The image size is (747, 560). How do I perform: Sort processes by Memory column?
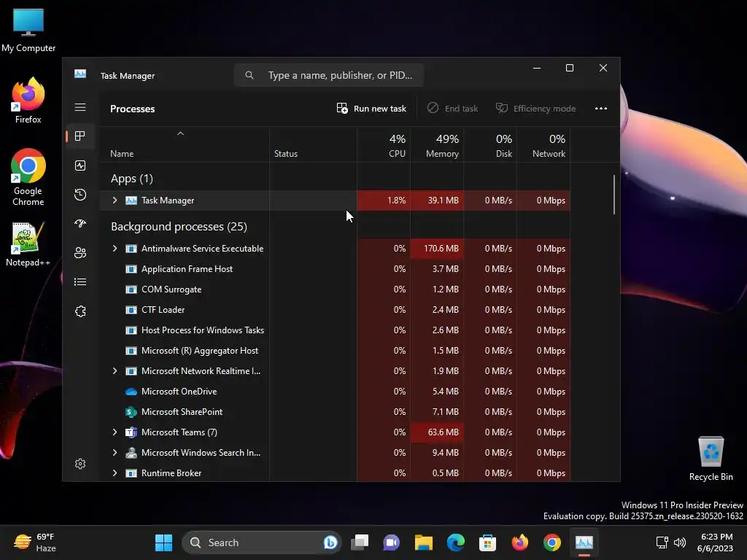pyautogui.click(x=438, y=145)
